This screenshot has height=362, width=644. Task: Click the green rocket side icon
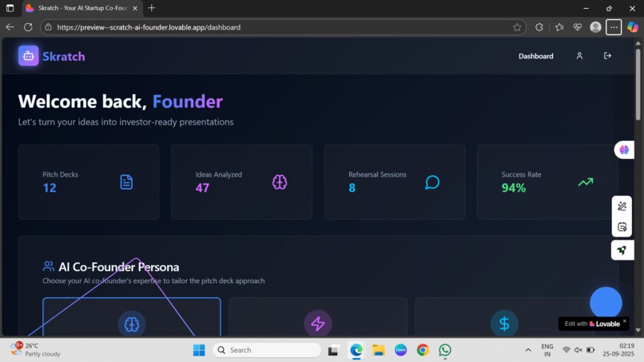point(622,250)
